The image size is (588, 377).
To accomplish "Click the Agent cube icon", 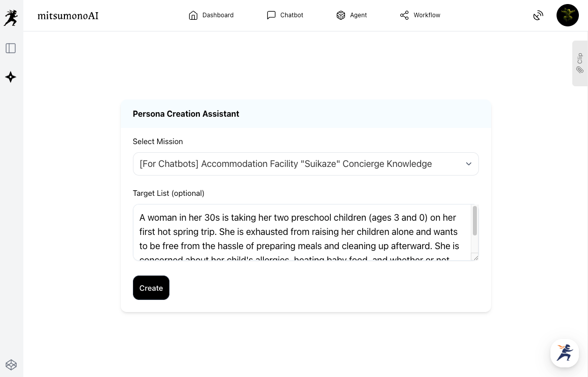I will 341,15.
